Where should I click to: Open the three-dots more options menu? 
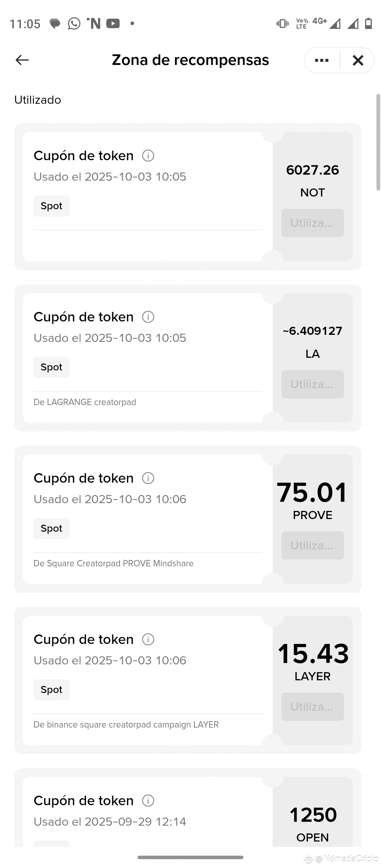322,60
